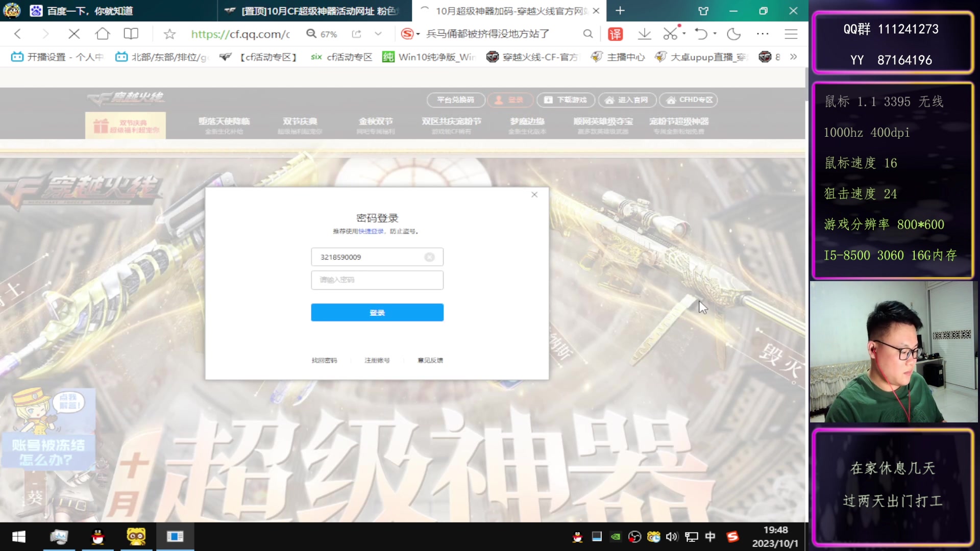
Task: Expand the screenshot tool dropdown arrow
Action: 684,34
